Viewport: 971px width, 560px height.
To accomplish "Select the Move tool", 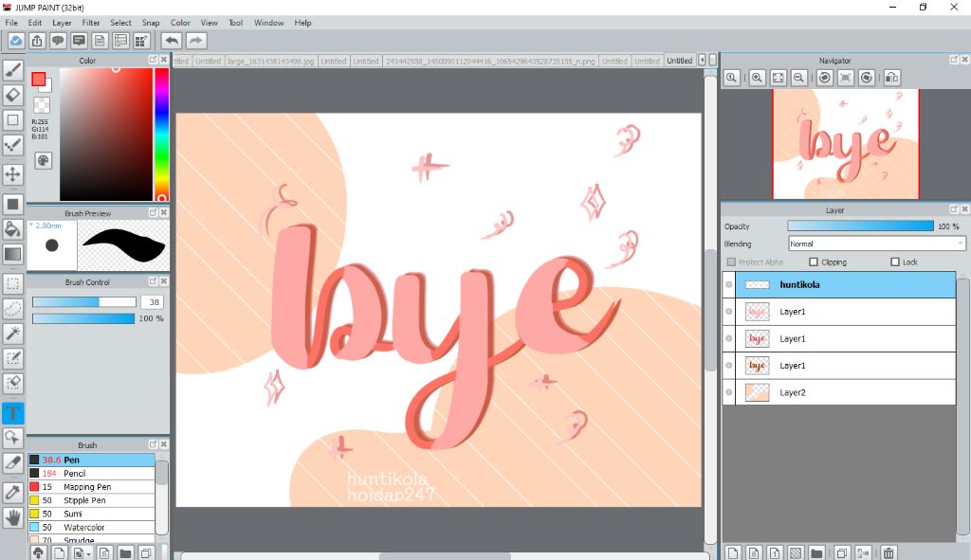I will (x=13, y=174).
